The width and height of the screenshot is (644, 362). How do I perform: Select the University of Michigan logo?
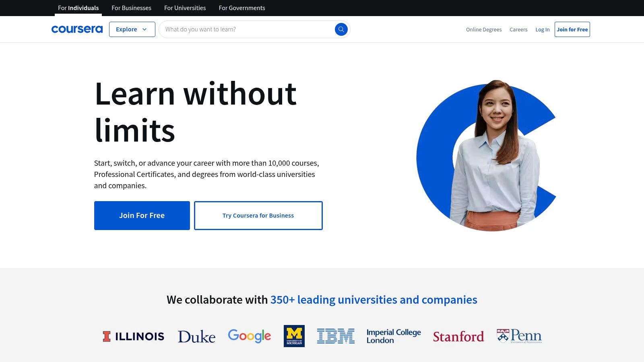[x=295, y=336]
